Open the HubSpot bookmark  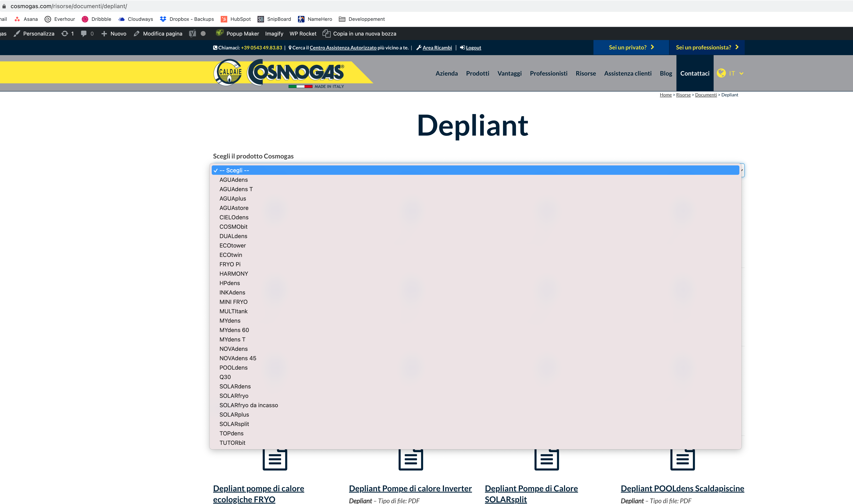click(x=236, y=19)
